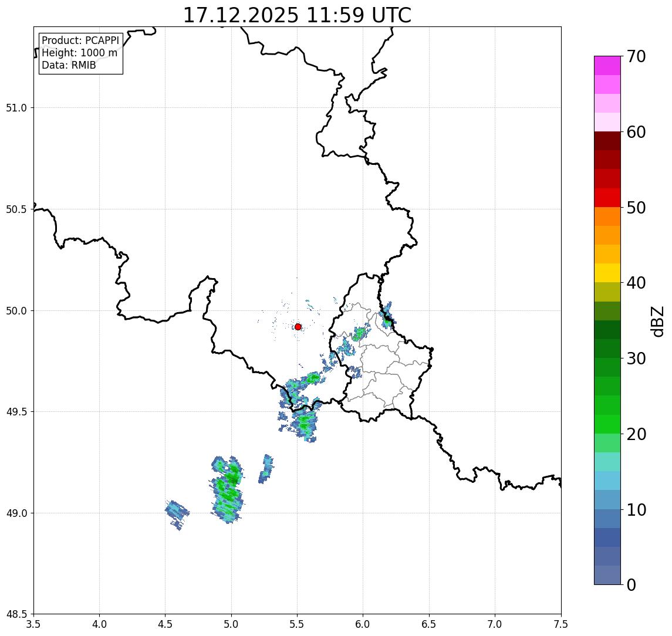Click the bright green colorbar segment above 20
Image resolution: width=672 pixels, height=636 pixels.
(607, 424)
